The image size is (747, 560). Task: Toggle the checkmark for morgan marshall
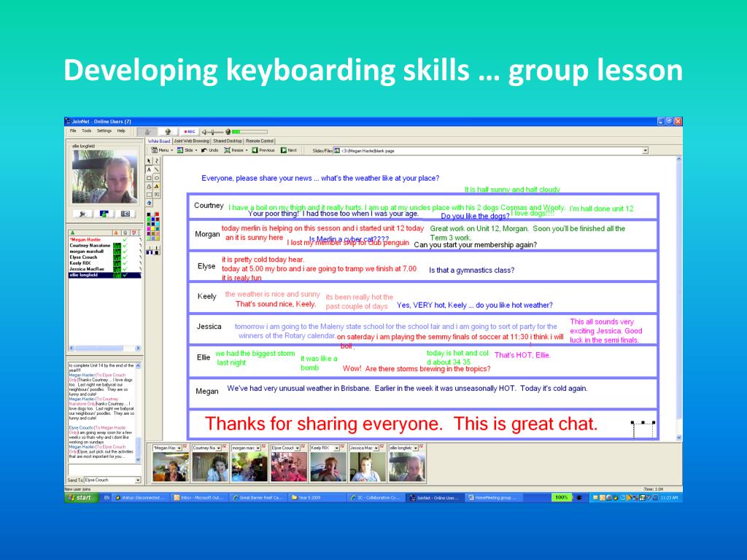[125, 252]
